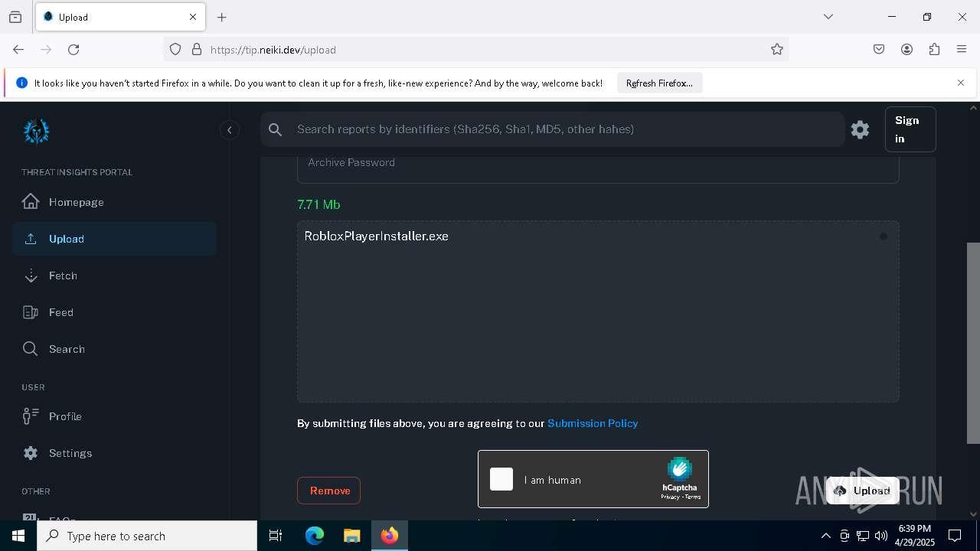Dismiss the Firefox notification bar
Image resolution: width=980 pixels, height=551 pixels.
[x=961, y=83]
